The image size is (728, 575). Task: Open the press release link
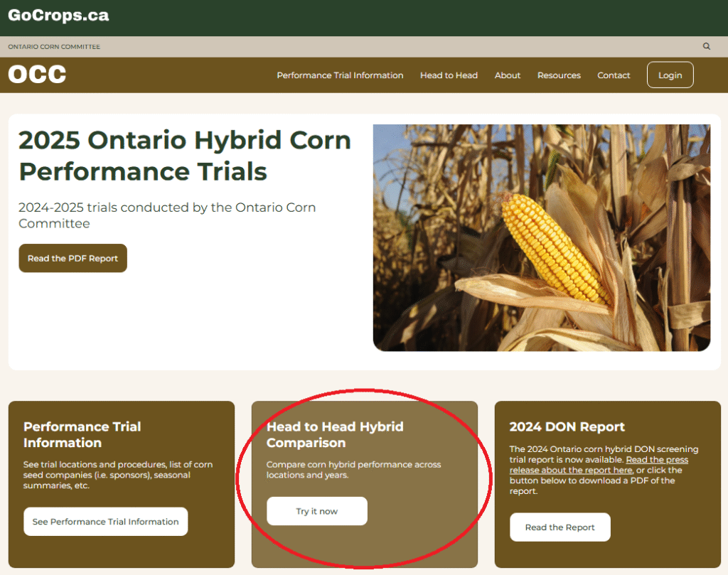click(599, 465)
